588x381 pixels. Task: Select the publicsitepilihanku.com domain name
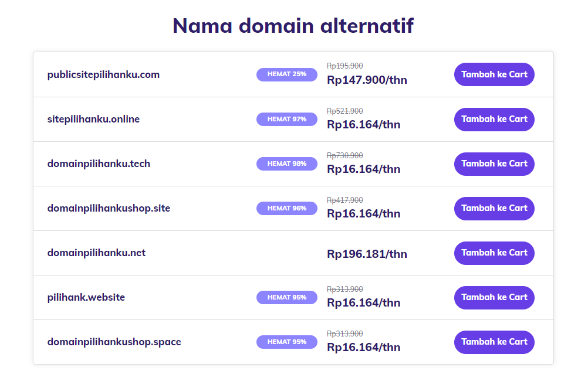tap(103, 74)
